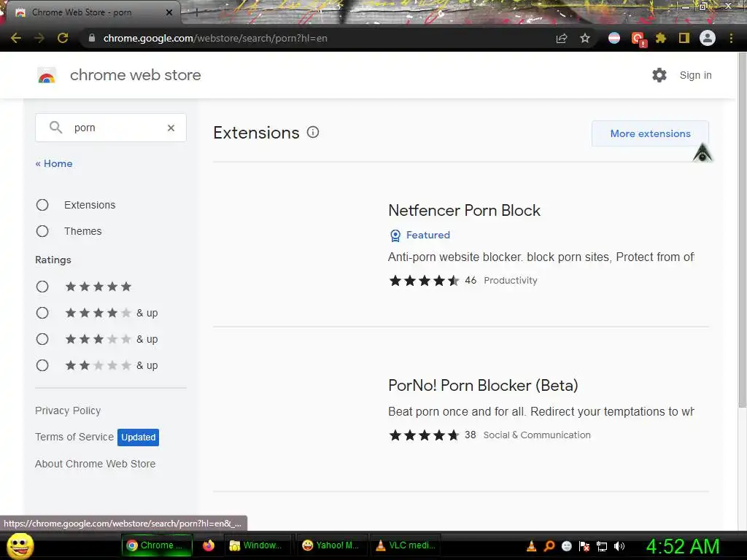
Task: Click the address bar URL
Action: click(215, 38)
